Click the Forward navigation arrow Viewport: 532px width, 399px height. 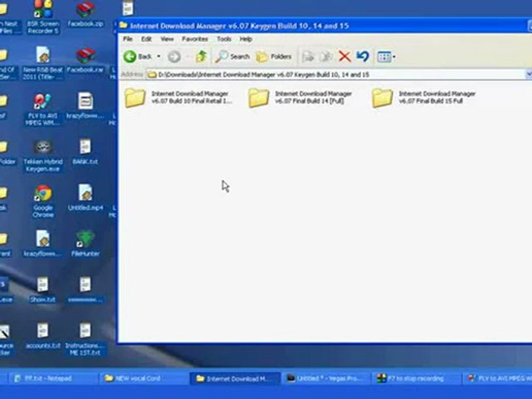tap(174, 57)
